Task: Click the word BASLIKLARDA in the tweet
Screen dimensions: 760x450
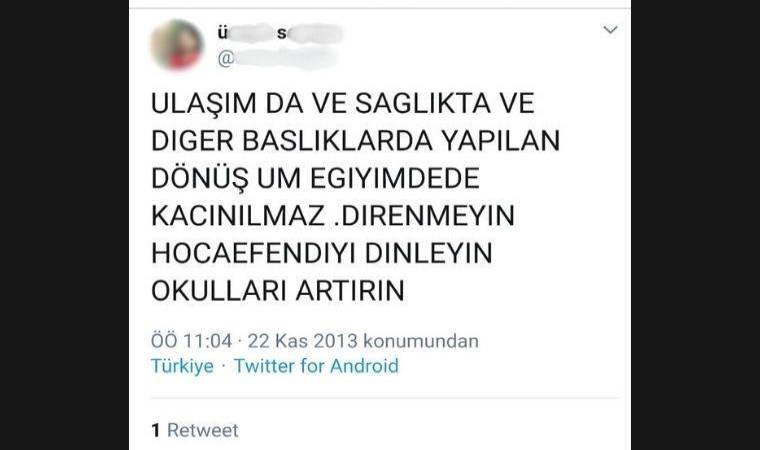Action: pyautogui.click(x=337, y=141)
